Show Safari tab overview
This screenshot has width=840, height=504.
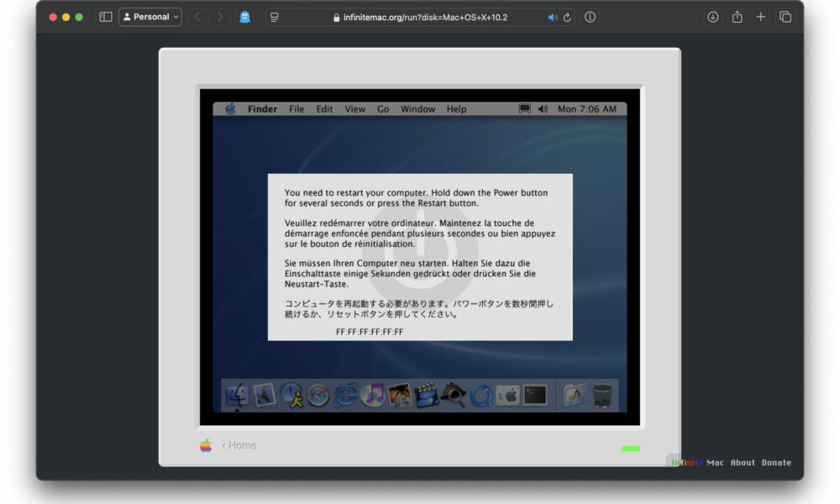[785, 17]
